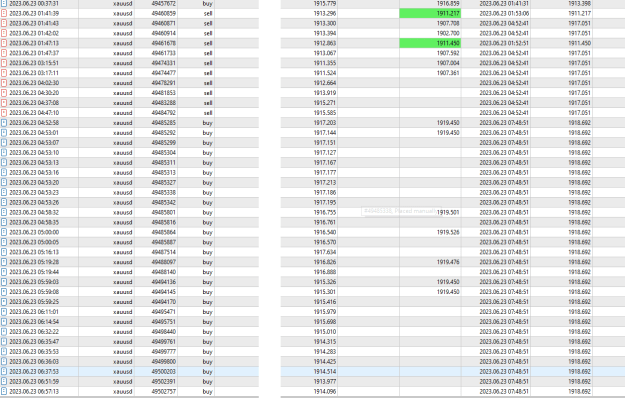
Task: Select ticket 49500203 in highlighted row
Action: pos(163,372)
